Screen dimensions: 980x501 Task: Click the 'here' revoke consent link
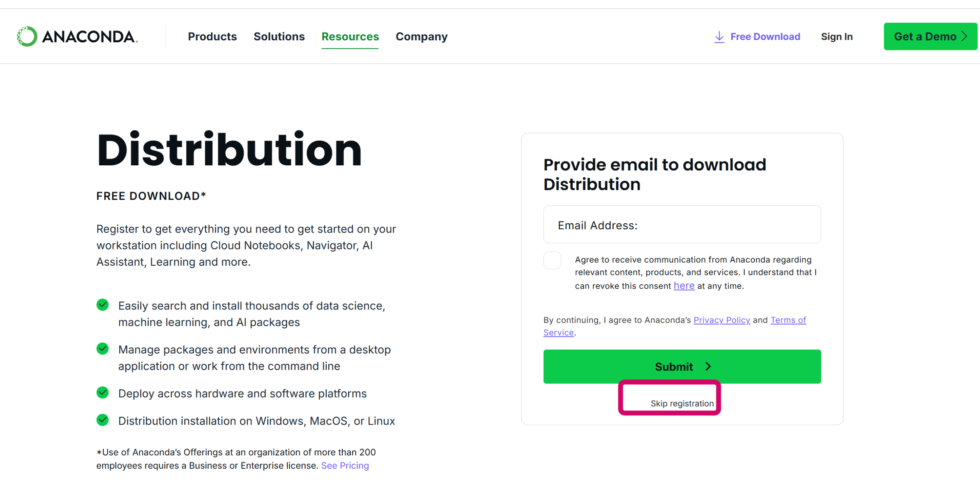click(684, 286)
